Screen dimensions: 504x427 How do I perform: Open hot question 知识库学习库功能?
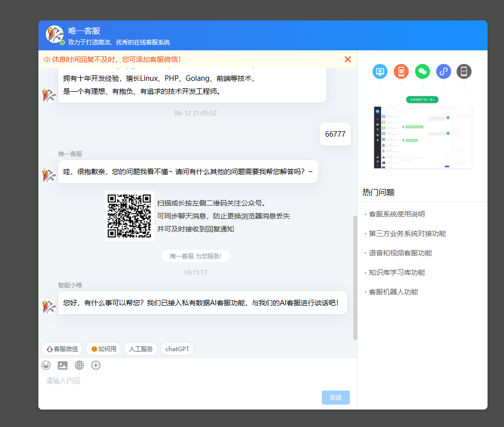pyautogui.click(x=397, y=272)
